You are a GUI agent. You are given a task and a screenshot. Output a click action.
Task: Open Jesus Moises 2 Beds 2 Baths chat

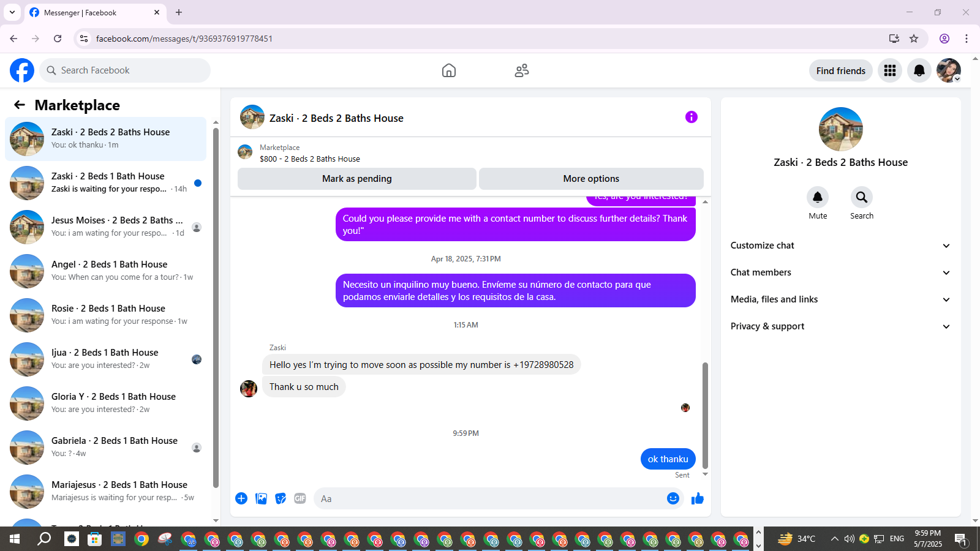(x=106, y=227)
